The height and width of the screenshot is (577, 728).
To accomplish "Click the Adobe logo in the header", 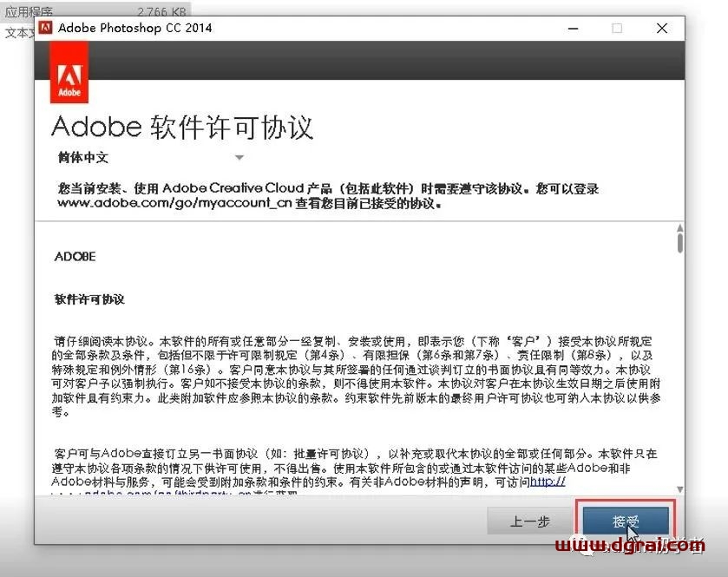I will (69, 72).
